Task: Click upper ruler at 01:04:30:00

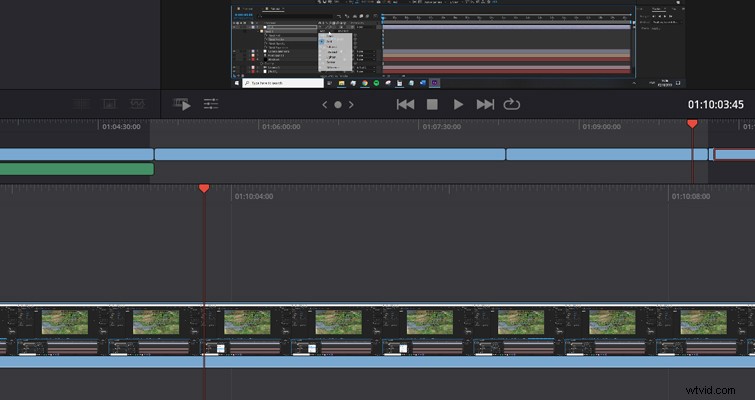Action: tap(121, 127)
